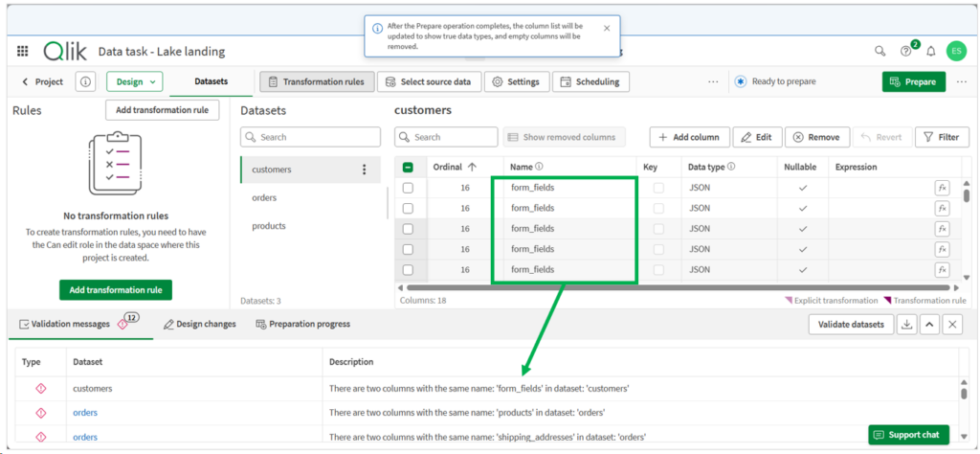Open the customers dataset kebab menu
980x454 pixels.
click(x=365, y=170)
